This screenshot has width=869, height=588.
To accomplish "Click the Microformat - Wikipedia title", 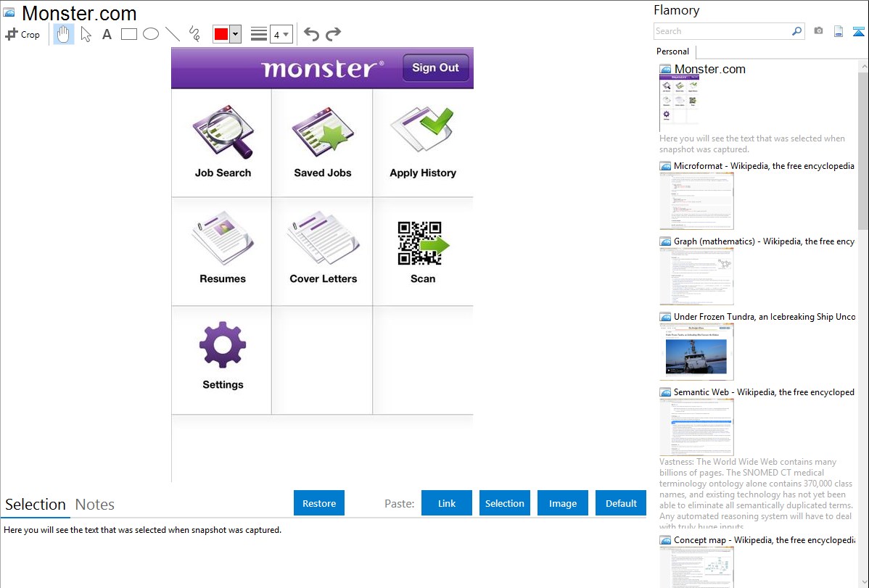I will 764,166.
